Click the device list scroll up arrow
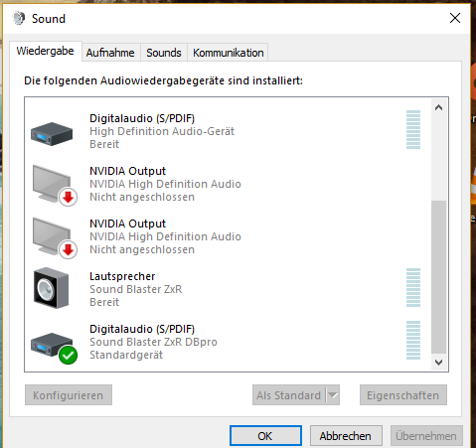This screenshot has width=476, height=448. [439, 107]
